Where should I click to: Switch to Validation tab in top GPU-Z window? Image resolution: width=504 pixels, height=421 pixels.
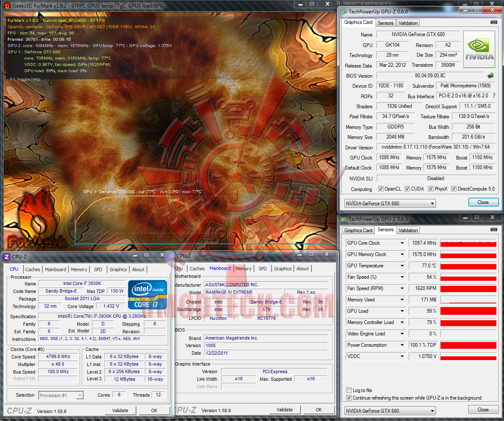(408, 23)
